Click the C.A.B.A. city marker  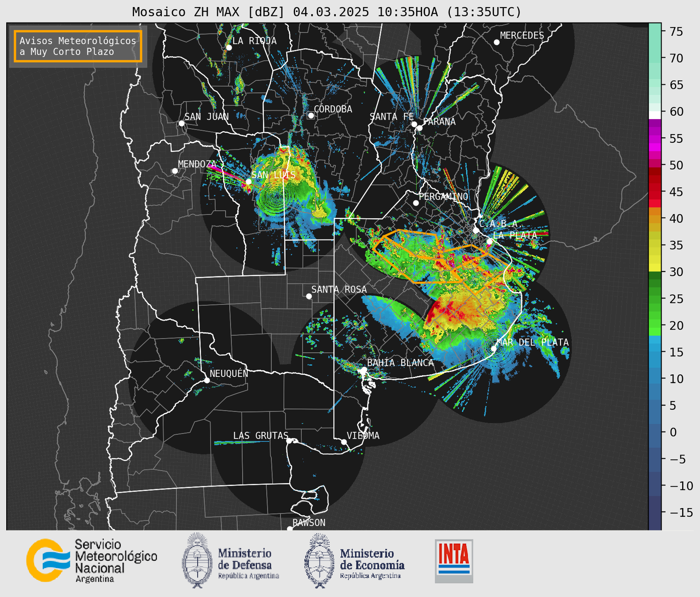pos(476,230)
